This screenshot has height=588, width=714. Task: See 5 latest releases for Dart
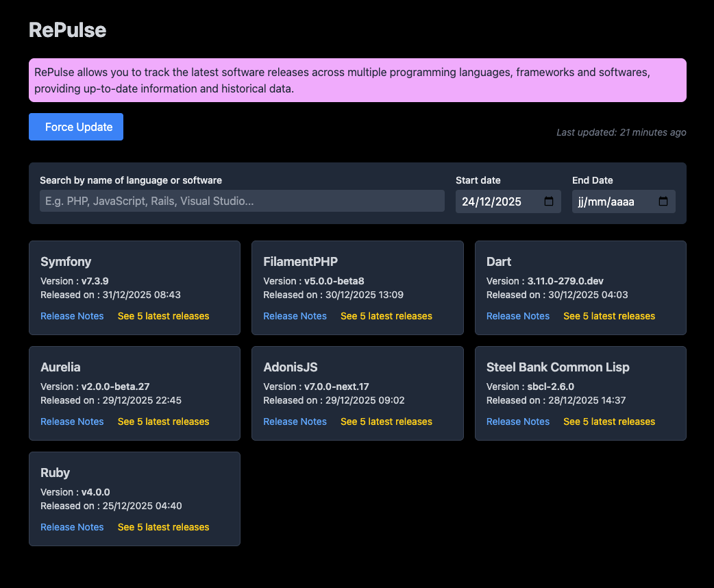(x=609, y=316)
